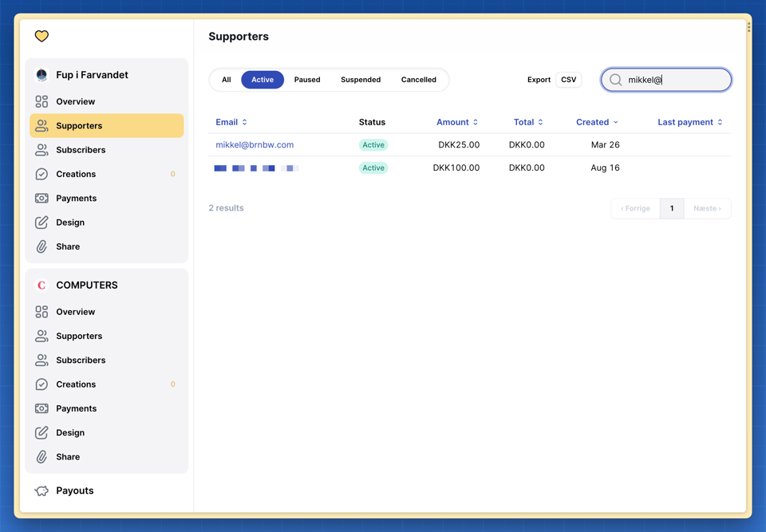Filter supporters by Cancelled status
The image size is (766, 532).
click(419, 80)
